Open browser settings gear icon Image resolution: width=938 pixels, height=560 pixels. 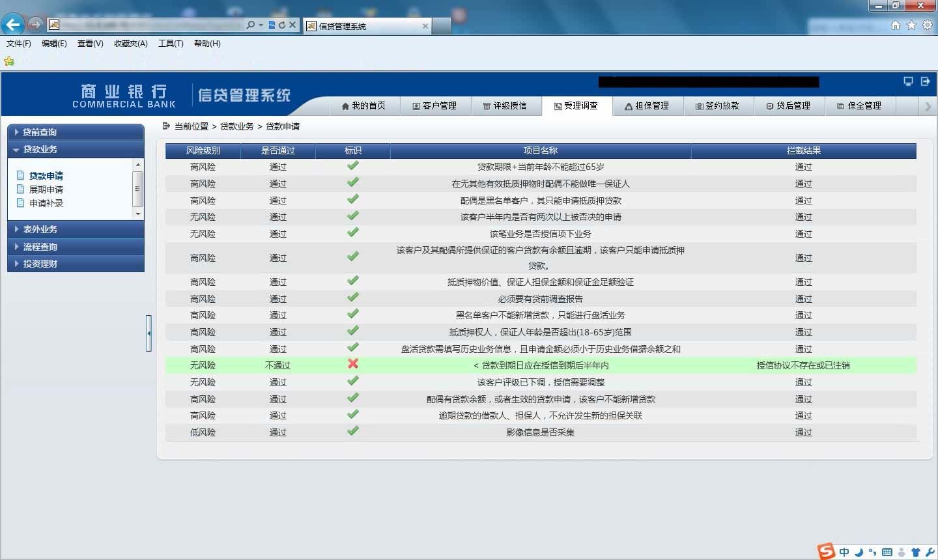[x=928, y=25]
